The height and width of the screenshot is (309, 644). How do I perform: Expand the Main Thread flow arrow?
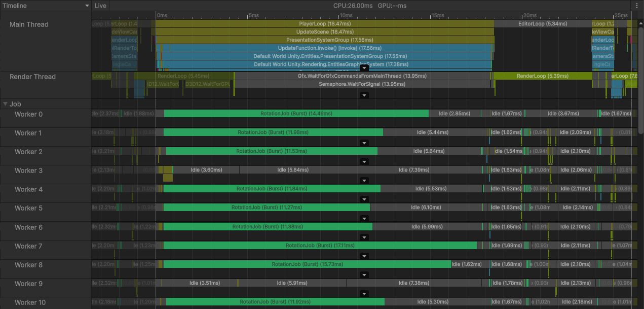364,67
